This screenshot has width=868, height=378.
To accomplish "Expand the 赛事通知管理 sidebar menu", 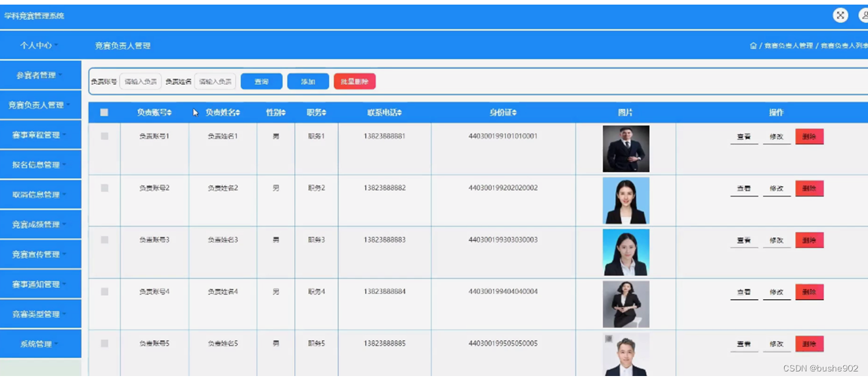I will pos(40,285).
